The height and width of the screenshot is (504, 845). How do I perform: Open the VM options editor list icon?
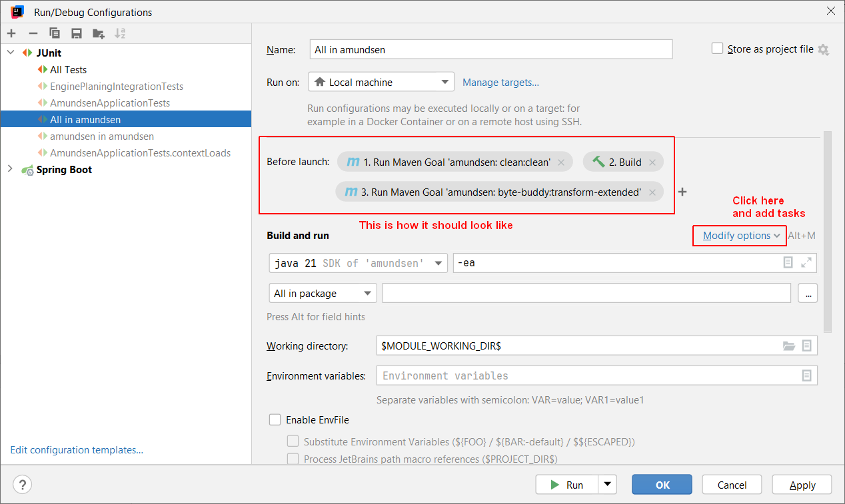click(788, 263)
